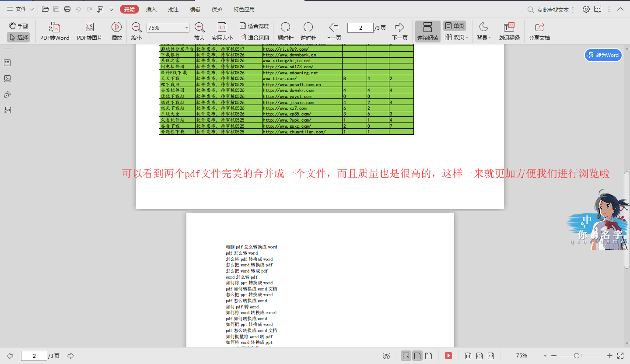This screenshot has width=630, height=364.
Task: Switch to the 特色应用 tab
Action: pos(244,9)
